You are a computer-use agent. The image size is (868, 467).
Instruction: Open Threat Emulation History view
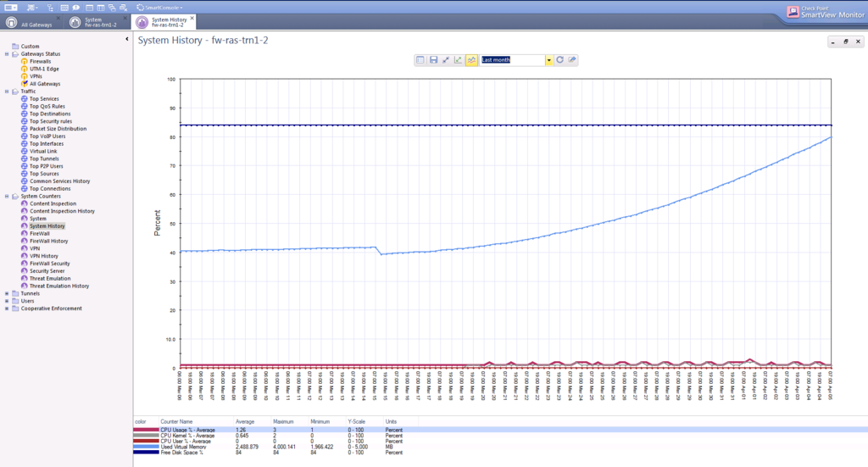coord(59,286)
